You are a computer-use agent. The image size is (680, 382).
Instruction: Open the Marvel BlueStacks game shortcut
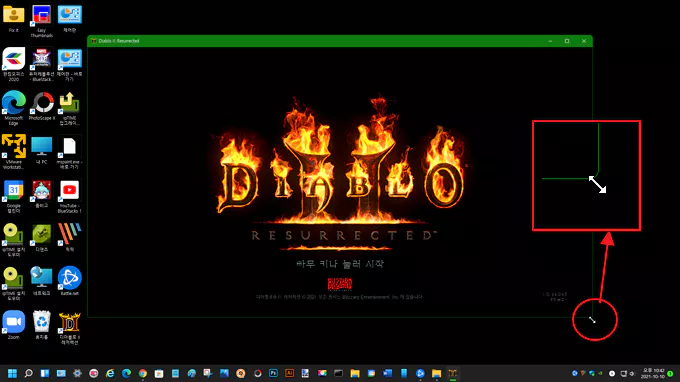pos(42,64)
